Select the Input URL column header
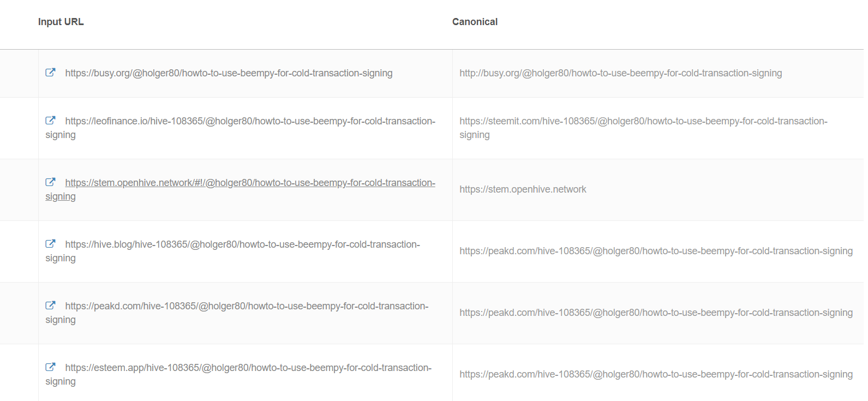 coord(61,22)
